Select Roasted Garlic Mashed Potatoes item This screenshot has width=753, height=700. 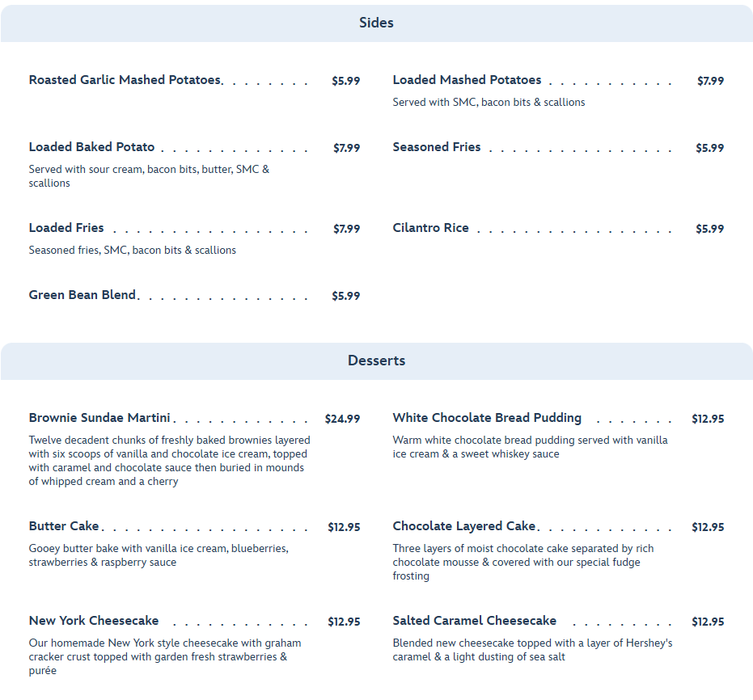125,80
